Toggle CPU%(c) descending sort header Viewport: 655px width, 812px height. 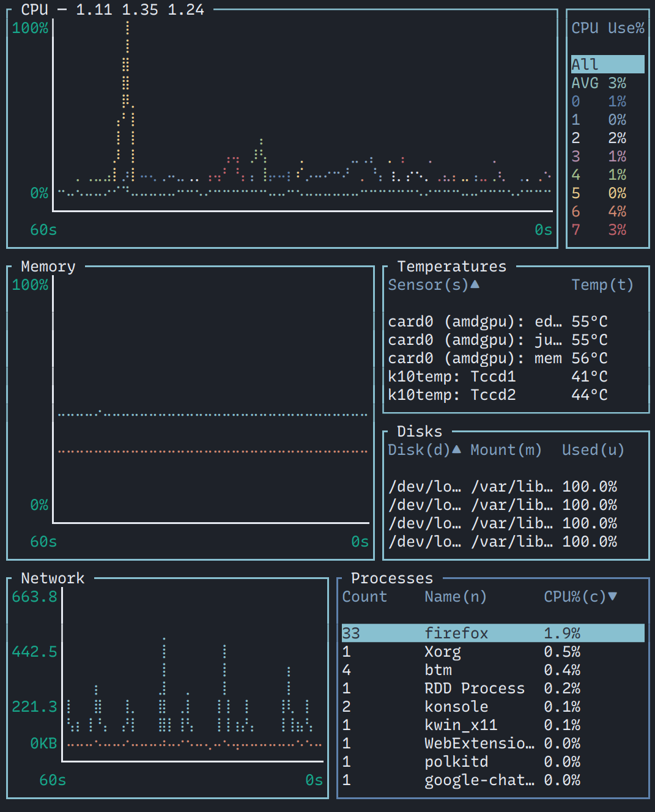pos(580,597)
